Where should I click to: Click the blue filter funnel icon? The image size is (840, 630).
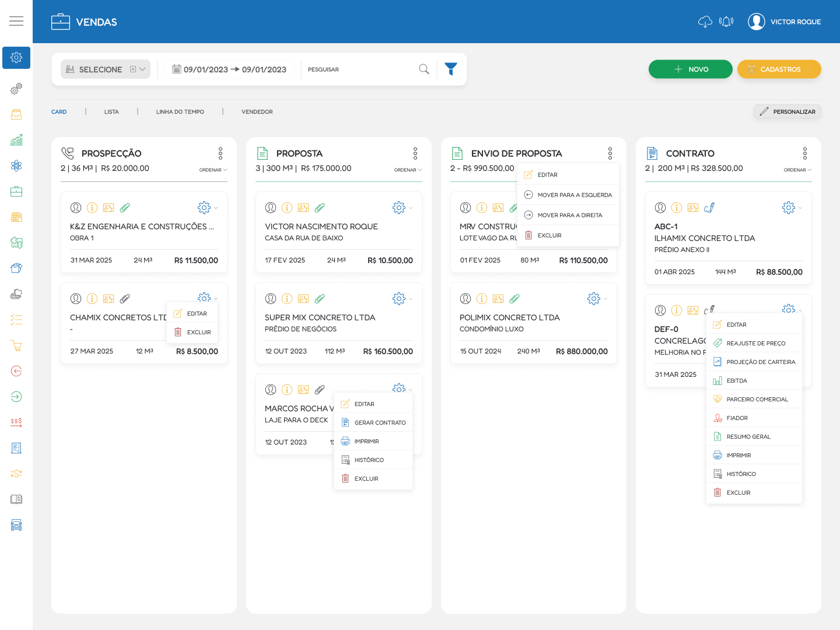coord(450,69)
